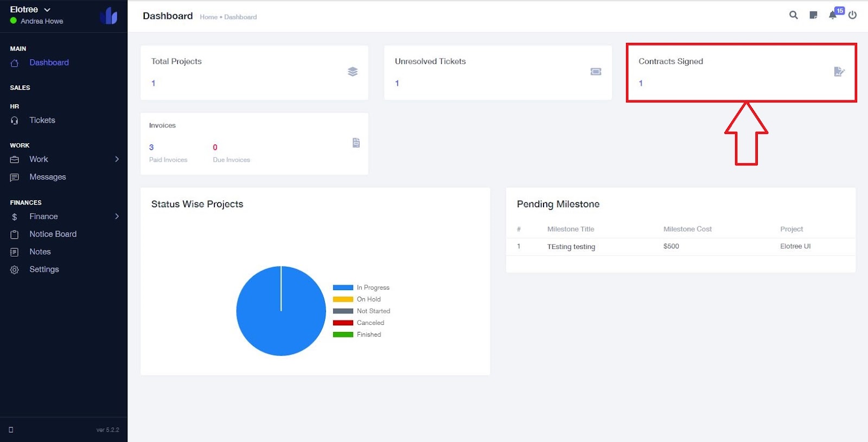This screenshot has height=442, width=868.
Task: Click the $500 milestone cost cell
Action: 671,246
